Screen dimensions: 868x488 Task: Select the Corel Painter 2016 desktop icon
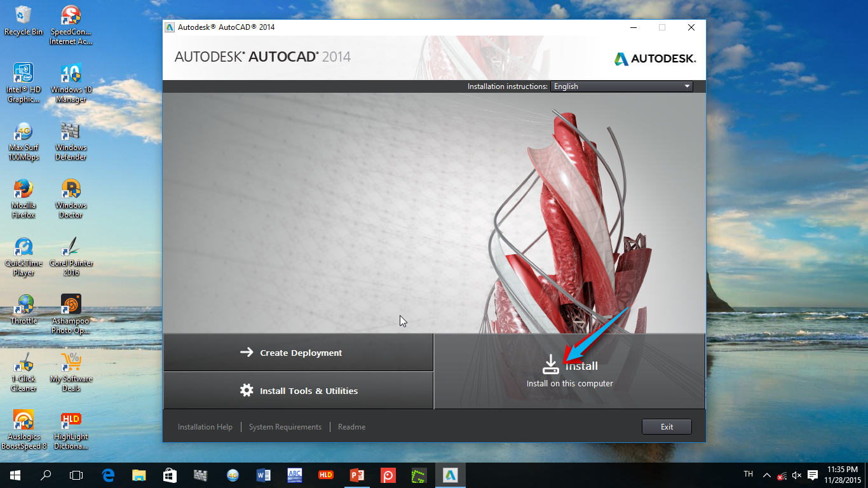pyautogui.click(x=71, y=257)
